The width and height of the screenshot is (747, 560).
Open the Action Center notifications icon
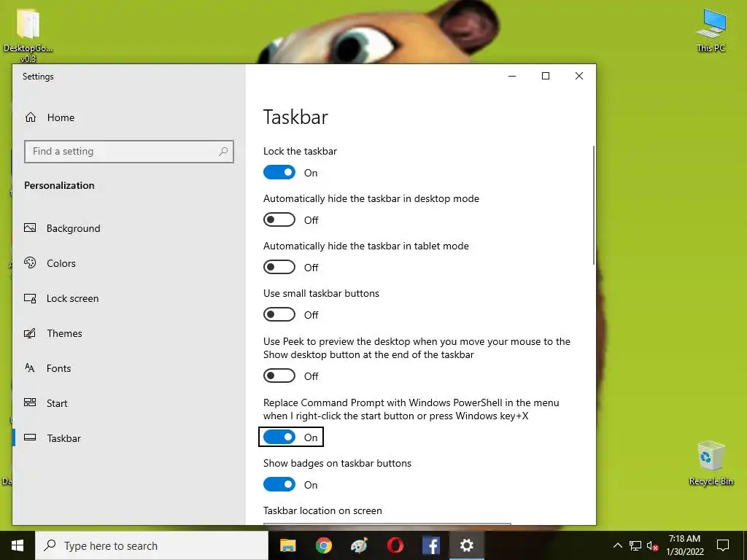point(723,545)
